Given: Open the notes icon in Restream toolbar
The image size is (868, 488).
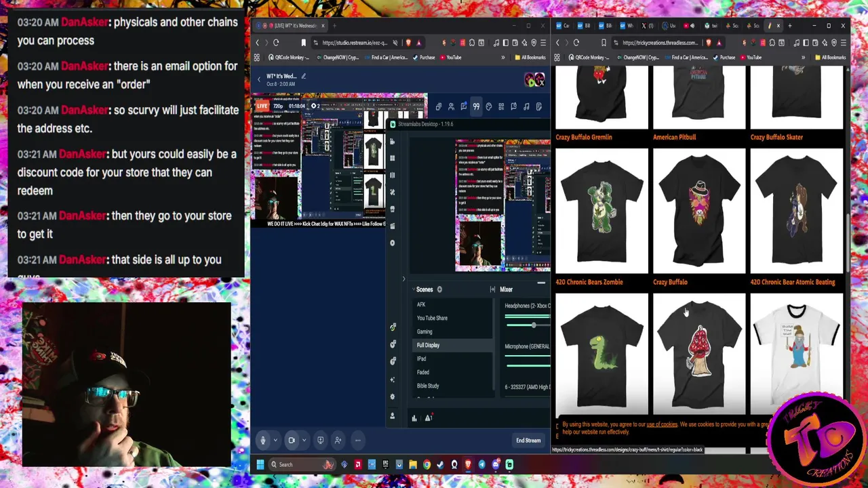Looking at the screenshot, I should pyautogui.click(x=539, y=106).
